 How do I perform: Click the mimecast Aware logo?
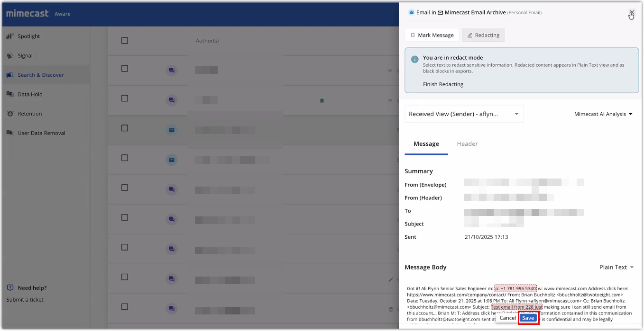click(38, 13)
